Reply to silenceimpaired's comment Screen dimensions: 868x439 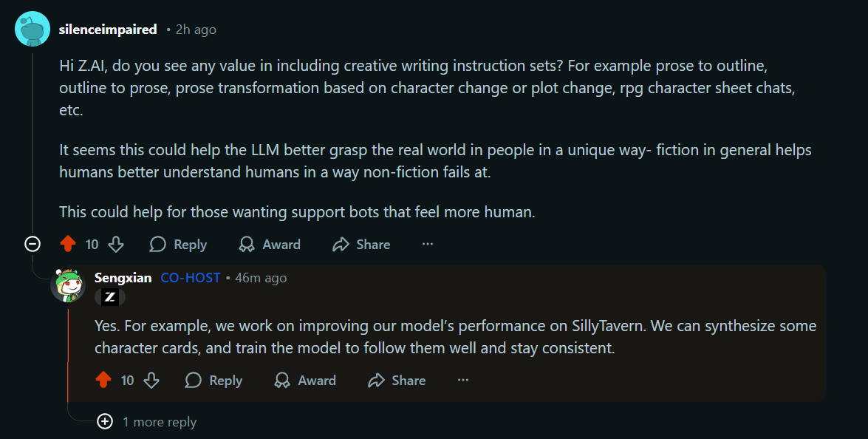click(178, 245)
